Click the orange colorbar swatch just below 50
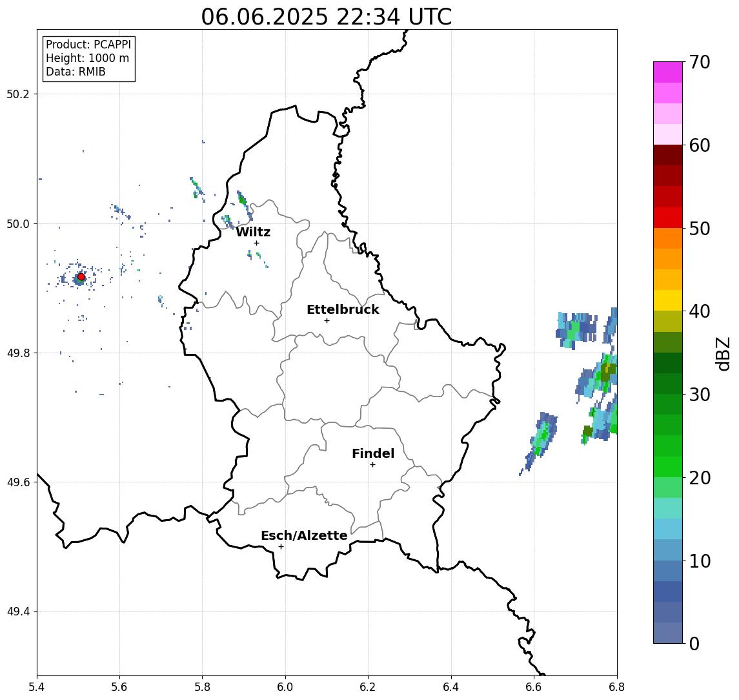 [668, 238]
